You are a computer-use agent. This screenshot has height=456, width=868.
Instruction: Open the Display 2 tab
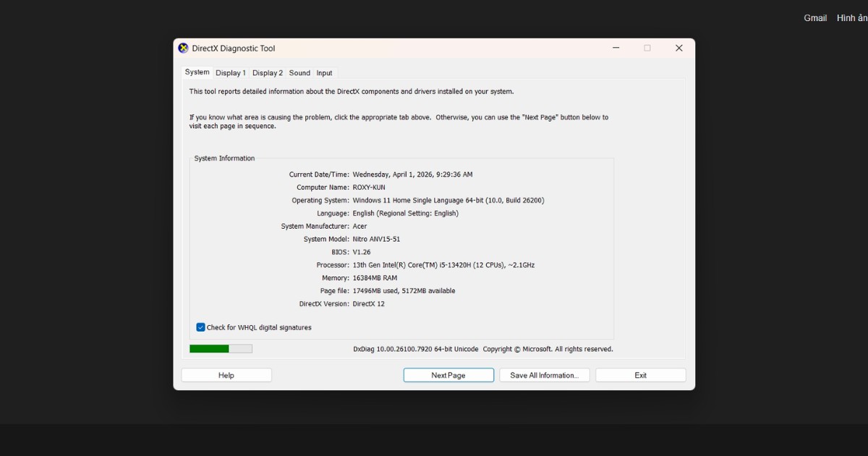pos(268,73)
